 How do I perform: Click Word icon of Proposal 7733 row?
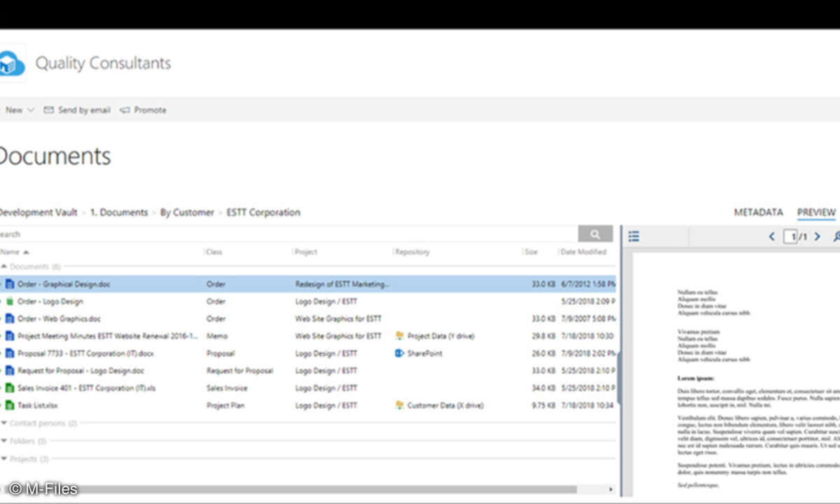coord(10,353)
